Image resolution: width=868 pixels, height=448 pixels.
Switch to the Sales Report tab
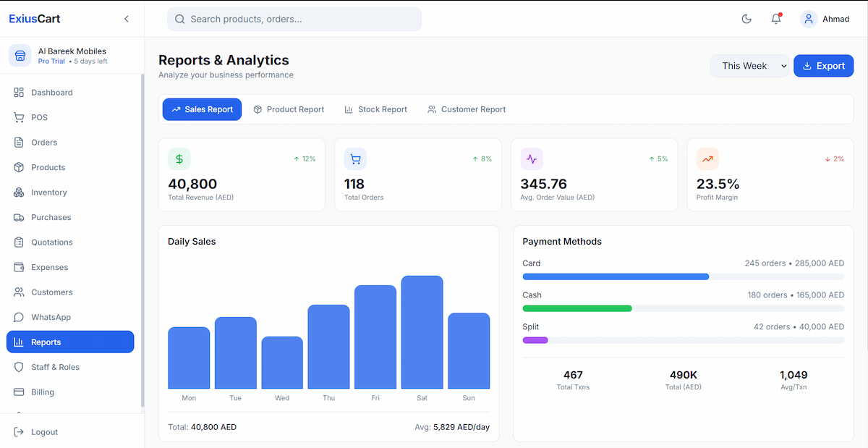coord(202,109)
